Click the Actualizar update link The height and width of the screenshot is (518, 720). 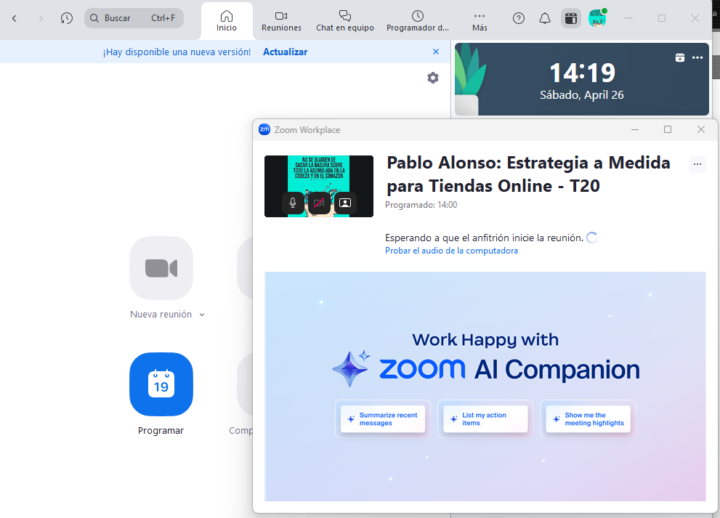[285, 52]
